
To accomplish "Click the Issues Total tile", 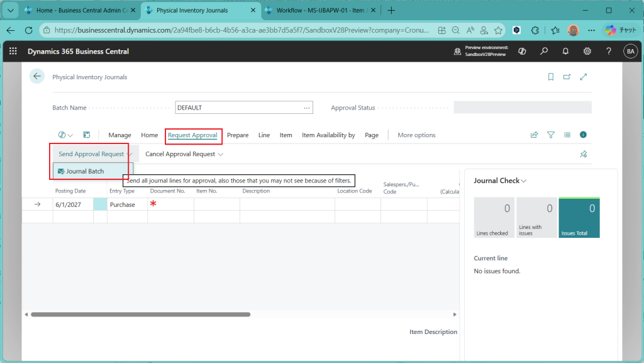I will [x=579, y=218].
